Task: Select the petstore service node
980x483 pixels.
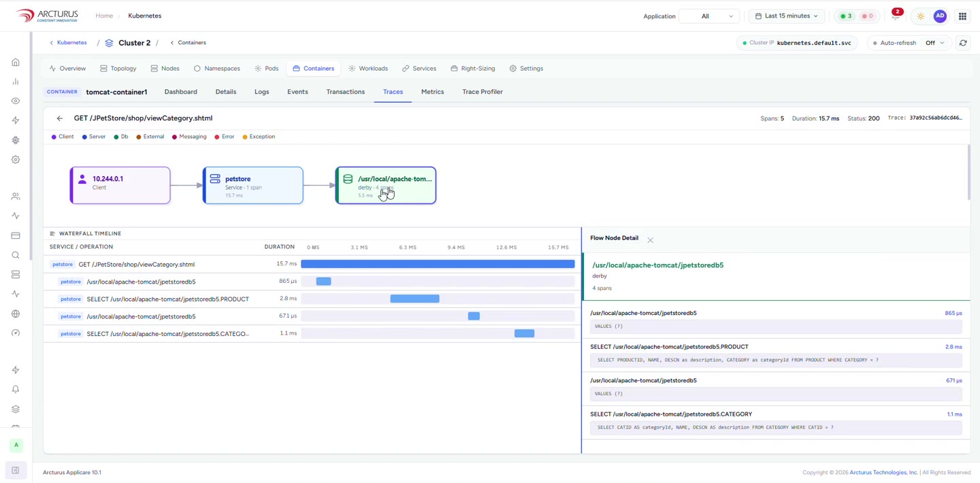Action: pos(253,185)
